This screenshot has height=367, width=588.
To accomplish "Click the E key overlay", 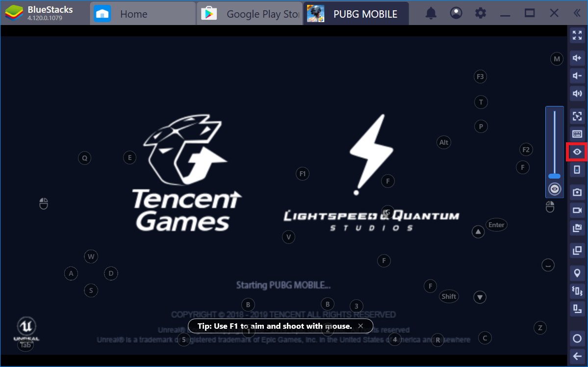I will click(129, 157).
